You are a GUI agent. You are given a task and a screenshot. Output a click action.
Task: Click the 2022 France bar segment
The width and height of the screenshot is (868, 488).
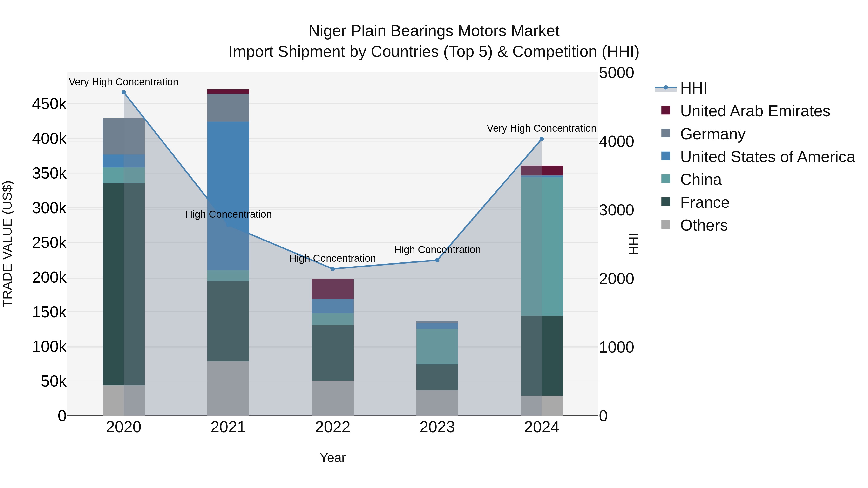[332, 353]
